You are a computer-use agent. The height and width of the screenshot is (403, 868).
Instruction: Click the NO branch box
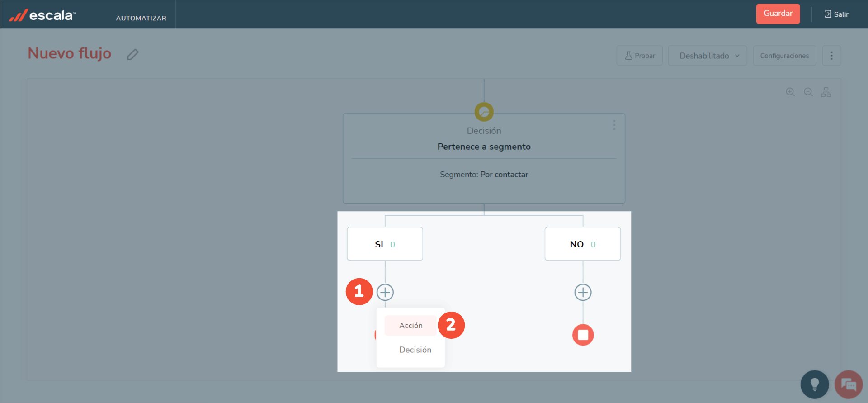pos(583,244)
